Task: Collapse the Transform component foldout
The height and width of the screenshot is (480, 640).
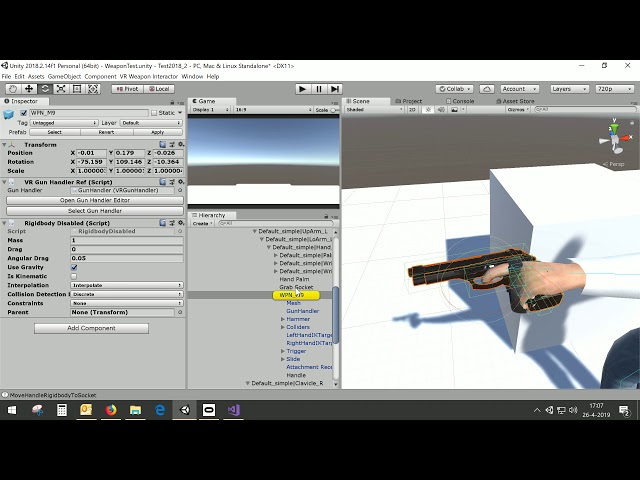Action: [x=4, y=144]
